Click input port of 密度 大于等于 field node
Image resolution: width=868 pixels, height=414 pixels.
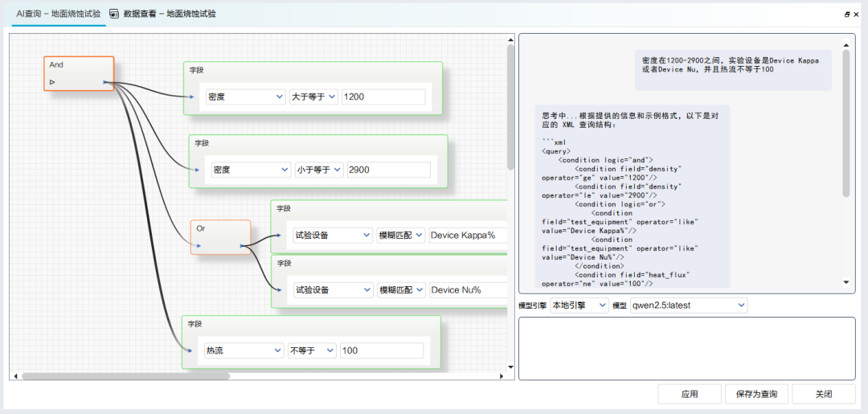[x=191, y=97]
